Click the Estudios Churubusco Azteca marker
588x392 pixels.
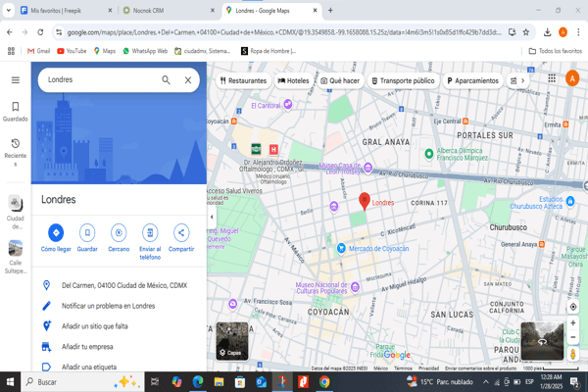570,201
